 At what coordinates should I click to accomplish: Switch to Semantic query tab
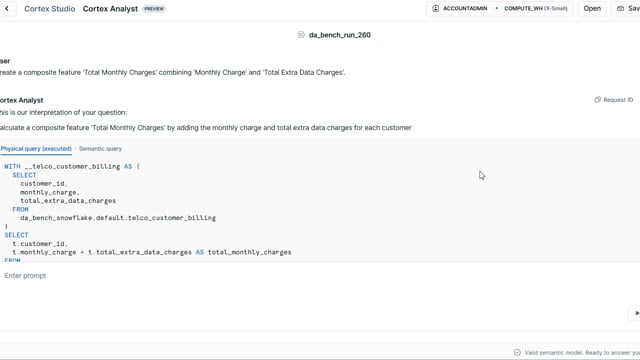[x=100, y=149]
